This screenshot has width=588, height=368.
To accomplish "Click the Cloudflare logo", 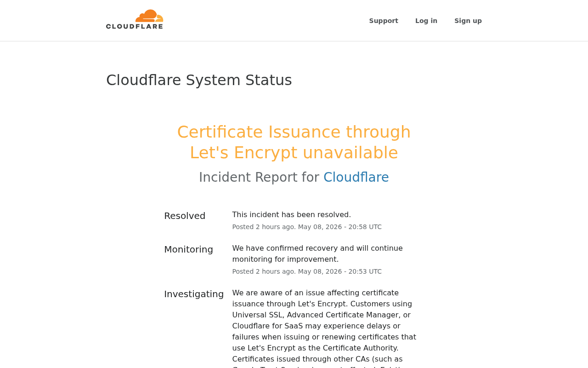I will (135, 19).
